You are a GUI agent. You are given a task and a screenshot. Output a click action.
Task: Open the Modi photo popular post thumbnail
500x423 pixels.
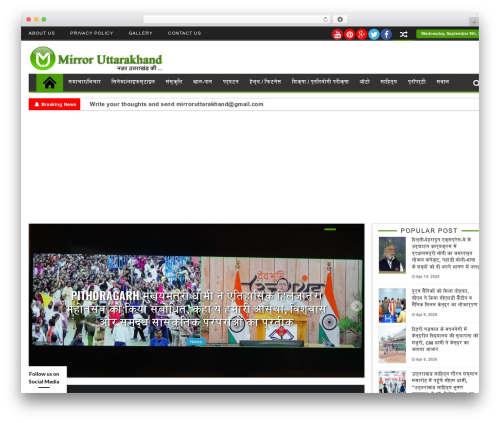click(x=392, y=255)
